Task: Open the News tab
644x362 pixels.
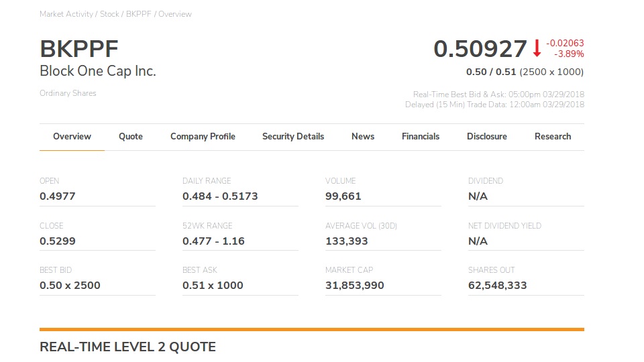Action: (363, 137)
